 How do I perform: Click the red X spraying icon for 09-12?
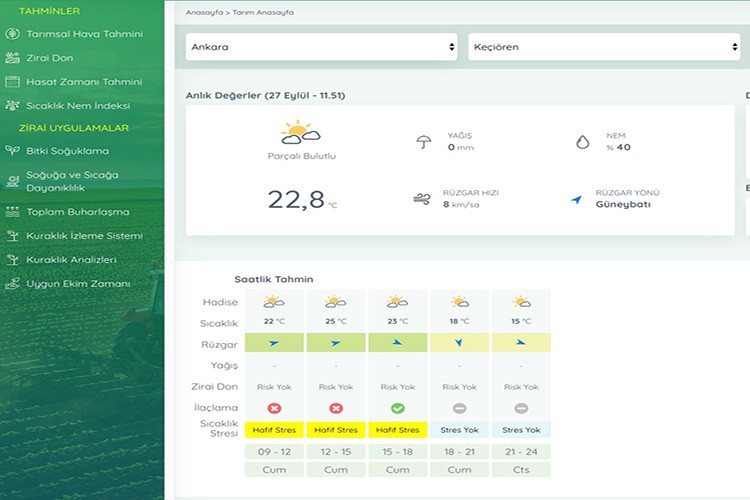(274, 408)
